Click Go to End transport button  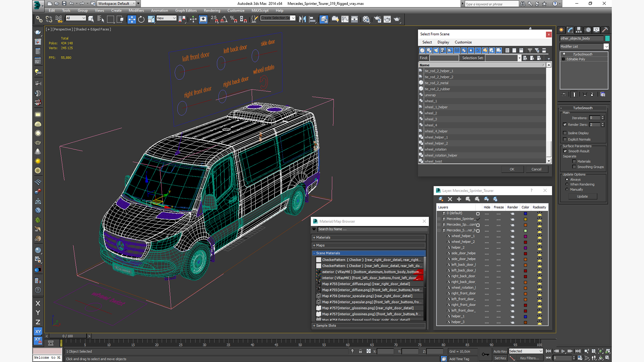[578, 351]
